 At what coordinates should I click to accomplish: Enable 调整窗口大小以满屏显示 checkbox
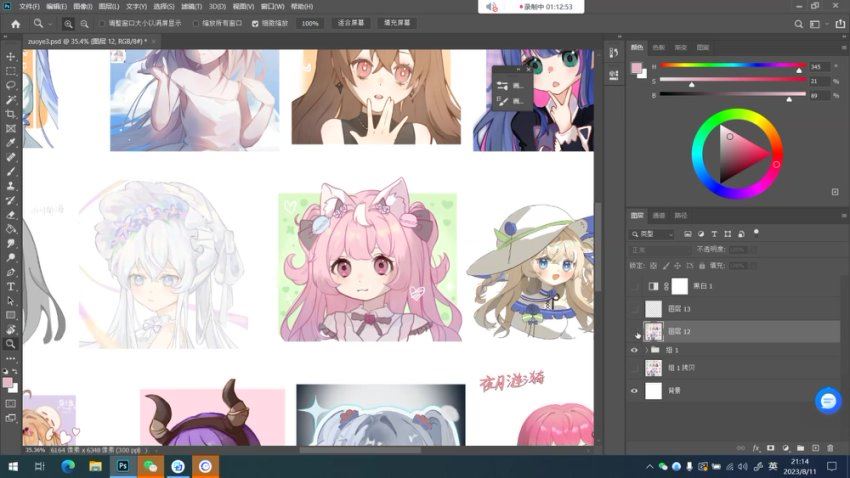click(x=102, y=24)
